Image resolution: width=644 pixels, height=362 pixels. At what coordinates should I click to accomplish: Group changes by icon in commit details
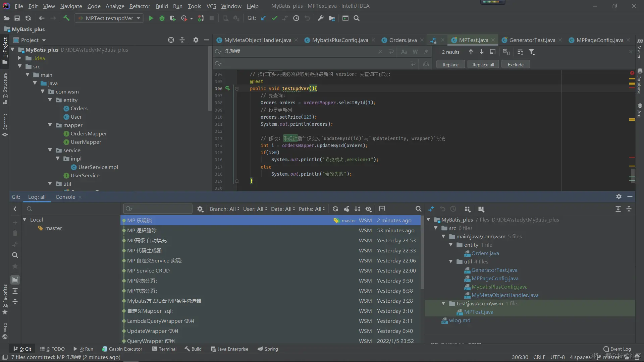pos(468,209)
